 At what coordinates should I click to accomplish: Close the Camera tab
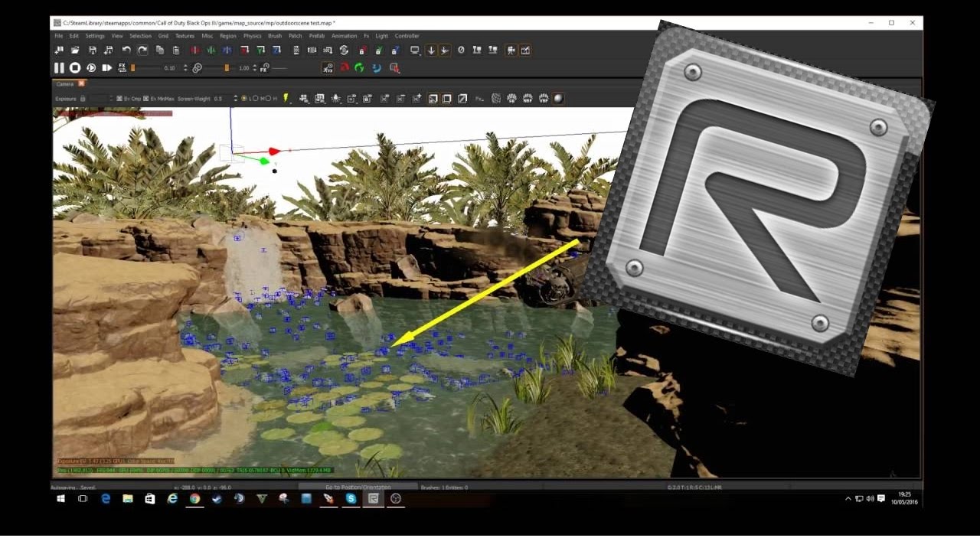[x=81, y=83]
